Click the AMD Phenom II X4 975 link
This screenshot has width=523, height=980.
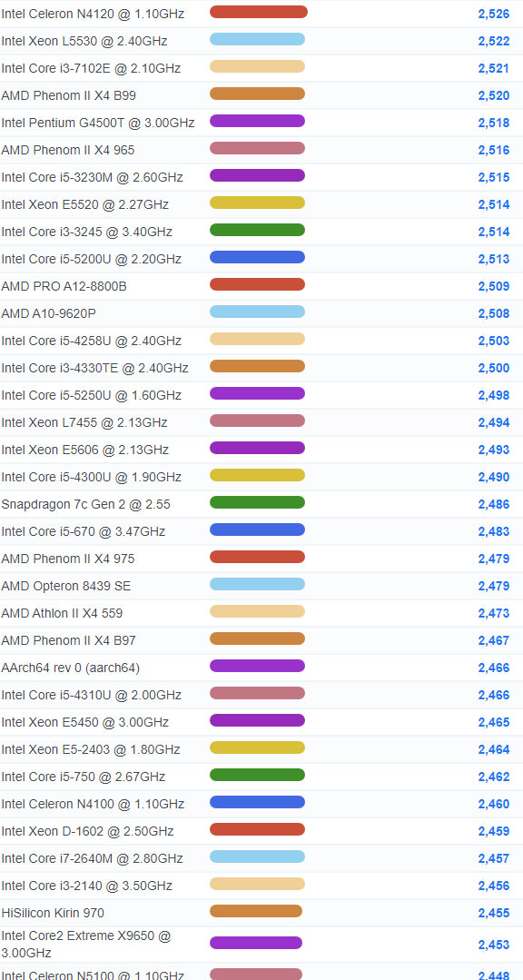tap(67, 559)
